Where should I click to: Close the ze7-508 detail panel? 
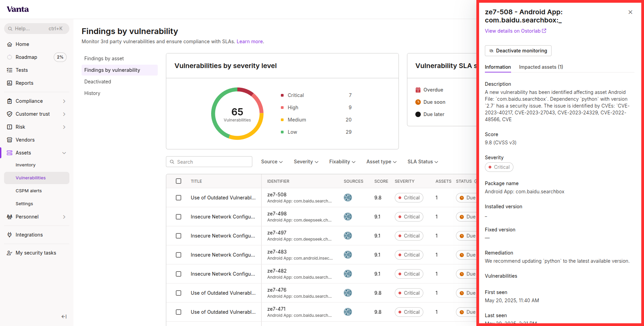click(x=630, y=12)
